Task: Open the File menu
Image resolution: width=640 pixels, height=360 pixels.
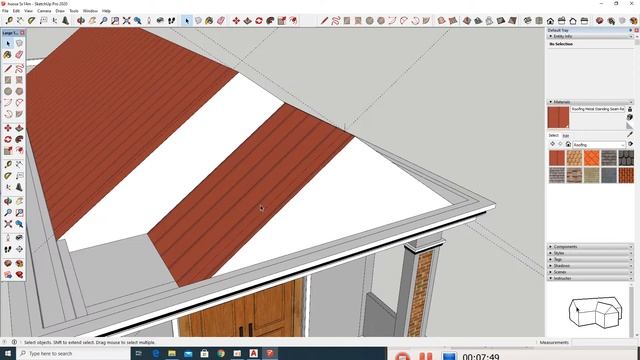Action: 5,11
